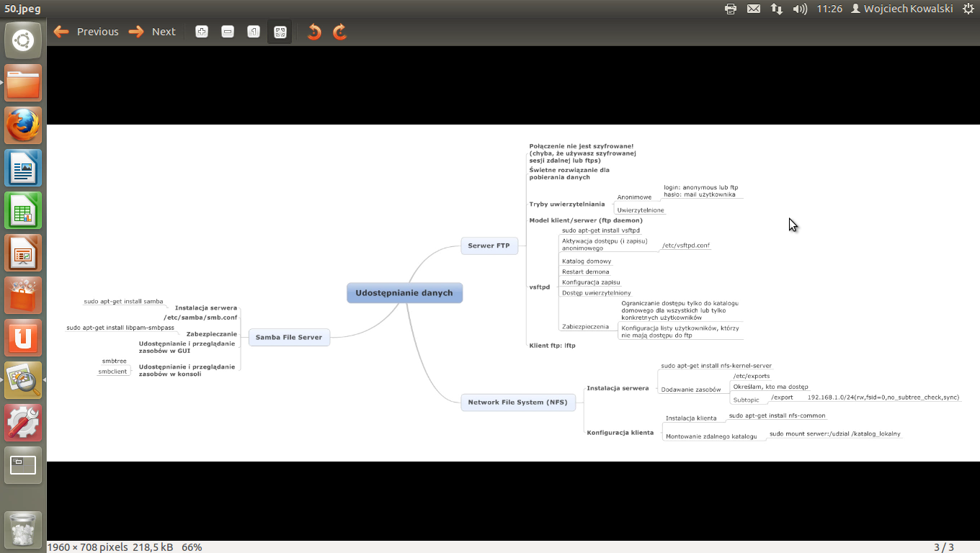Rotate image clockwise

(339, 32)
